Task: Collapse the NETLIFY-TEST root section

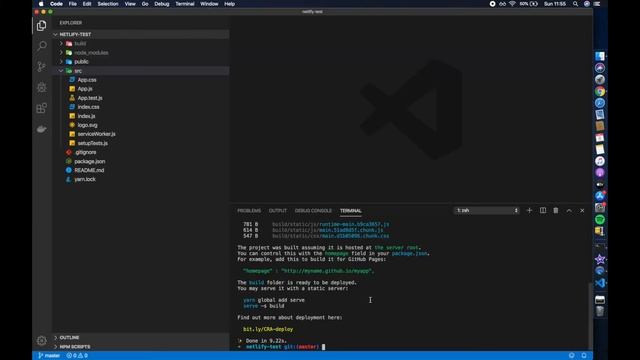Action: point(141,35)
